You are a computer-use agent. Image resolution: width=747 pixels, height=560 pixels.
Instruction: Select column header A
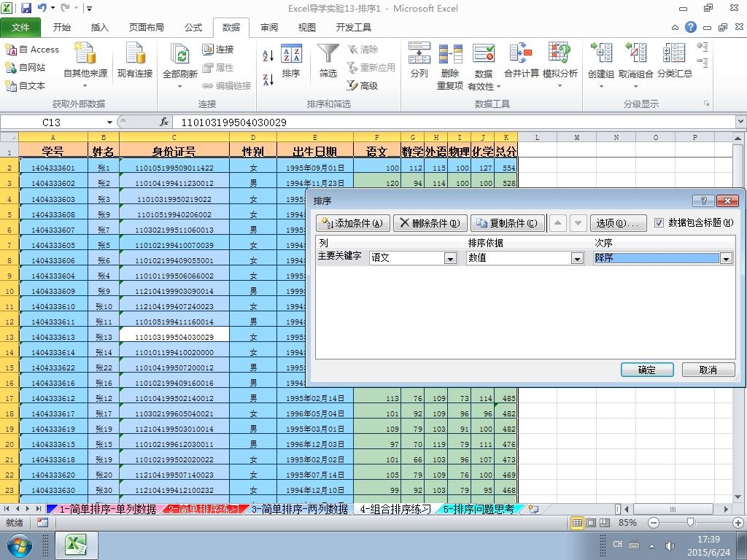[53, 137]
